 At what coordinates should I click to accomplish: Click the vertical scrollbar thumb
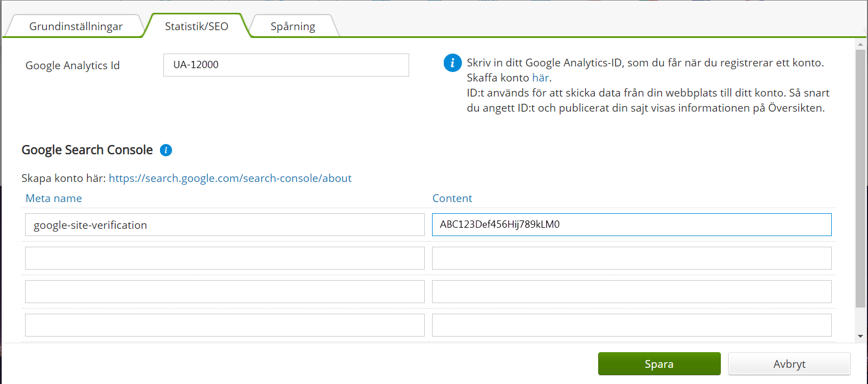[861, 179]
